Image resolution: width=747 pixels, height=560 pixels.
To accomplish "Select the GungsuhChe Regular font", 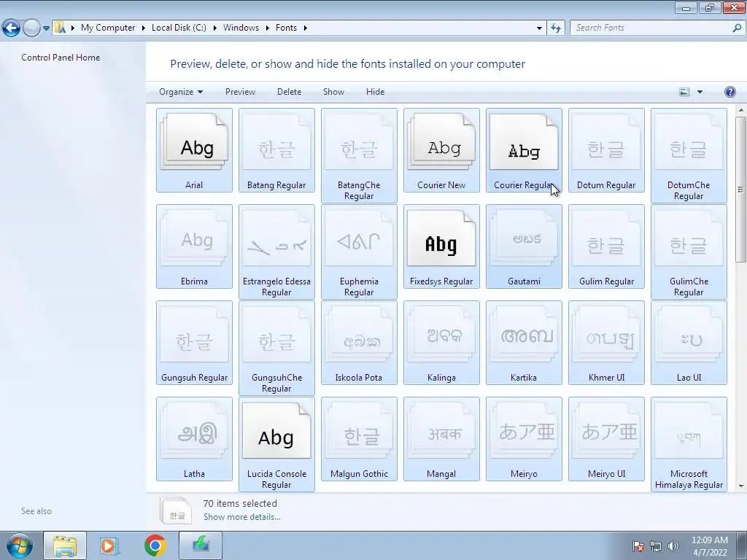I will click(276, 348).
